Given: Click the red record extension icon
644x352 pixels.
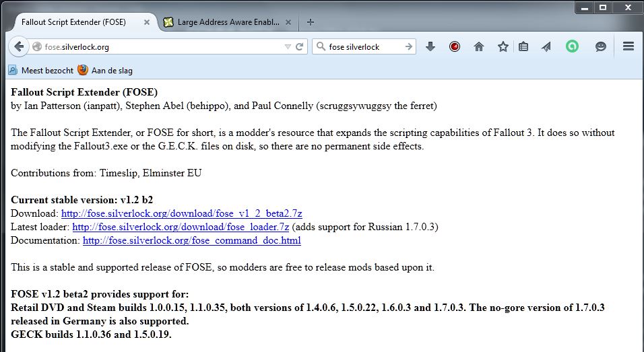Looking at the screenshot, I should pos(454,46).
